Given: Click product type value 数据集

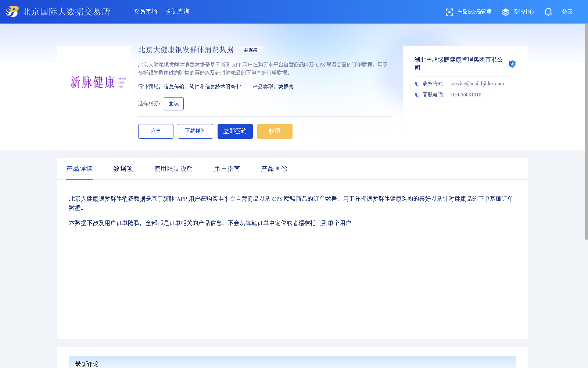Looking at the screenshot, I should click(x=286, y=87).
